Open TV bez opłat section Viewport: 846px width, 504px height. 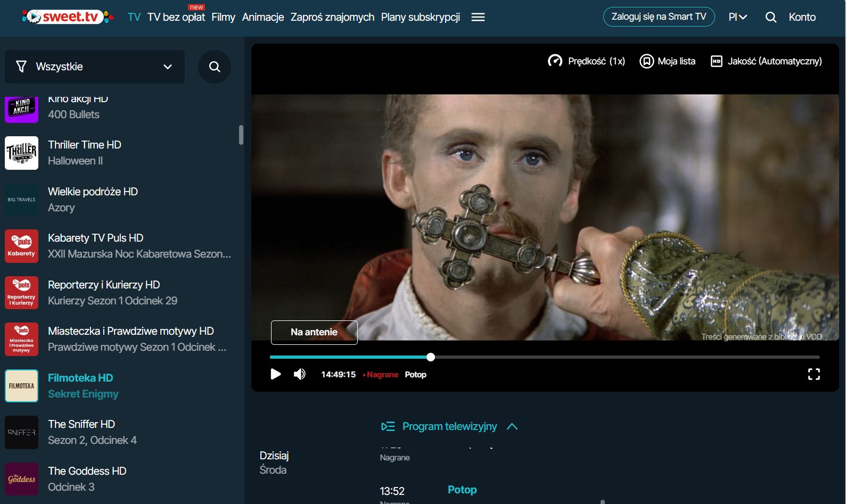coord(176,17)
